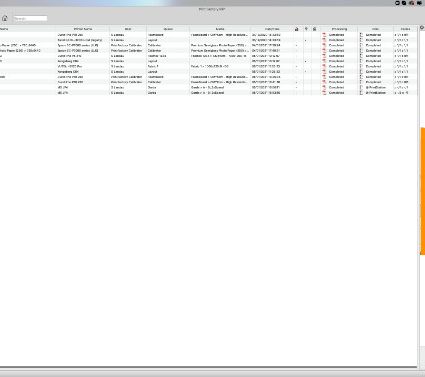The image size is (425, 377).
Task: Go to the home screen icon
Action: [x=5, y=18]
